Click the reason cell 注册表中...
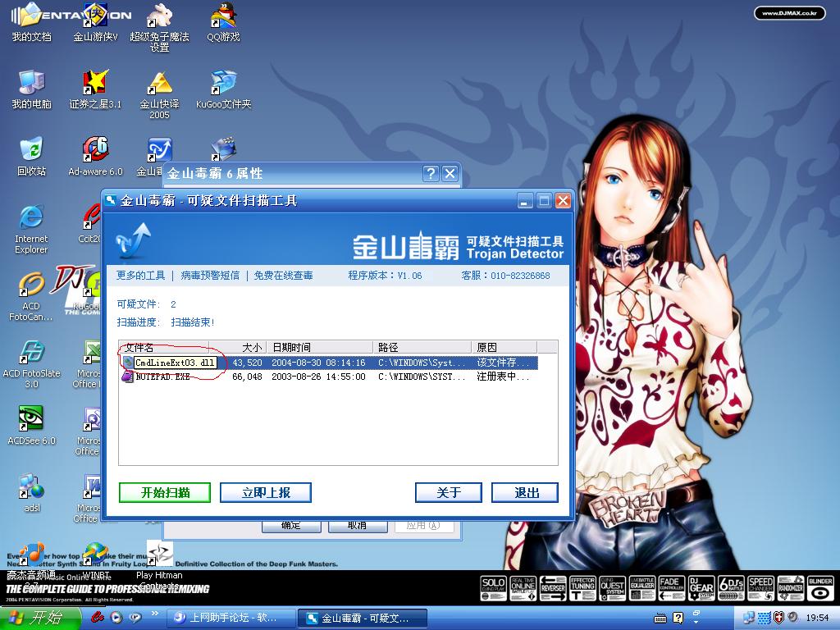Viewport: 840px width, 630px height. point(503,377)
